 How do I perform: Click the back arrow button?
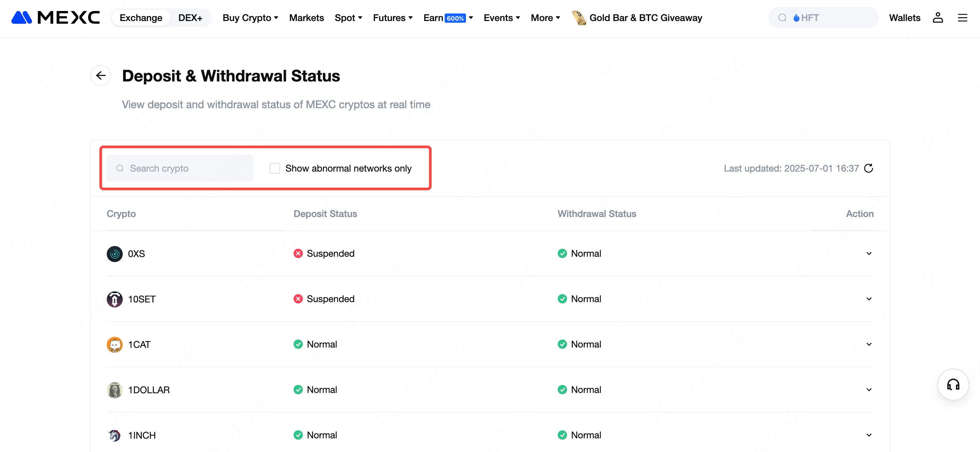[101, 75]
